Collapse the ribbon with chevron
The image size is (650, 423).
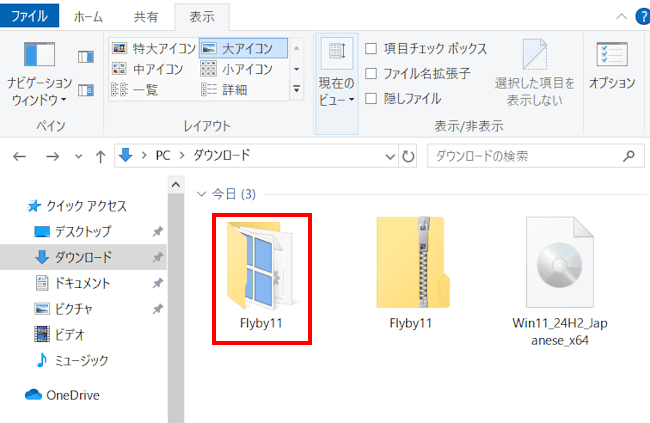click(621, 17)
